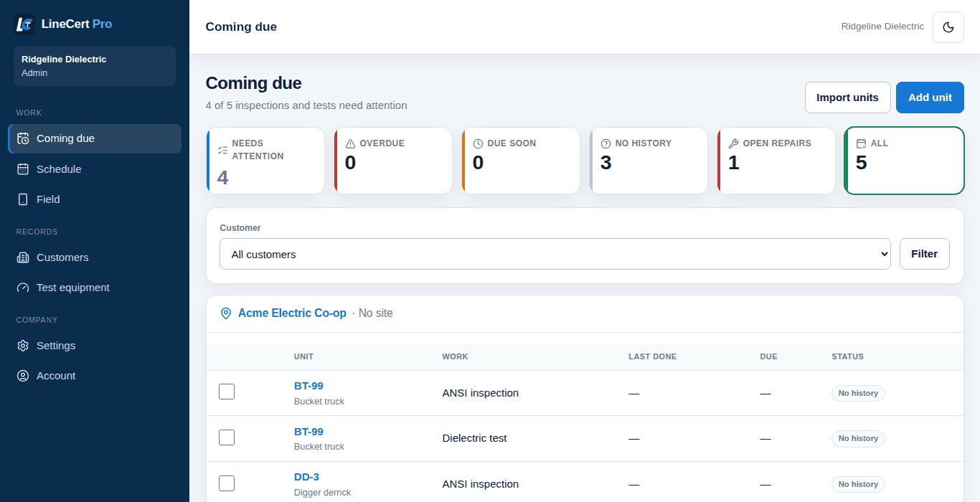
Task: Click the STATUS column header
Action: tap(847, 356)
